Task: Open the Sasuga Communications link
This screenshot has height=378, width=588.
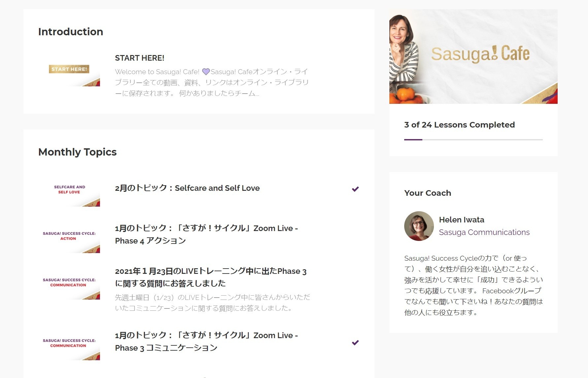Action: tap(484, 232)
